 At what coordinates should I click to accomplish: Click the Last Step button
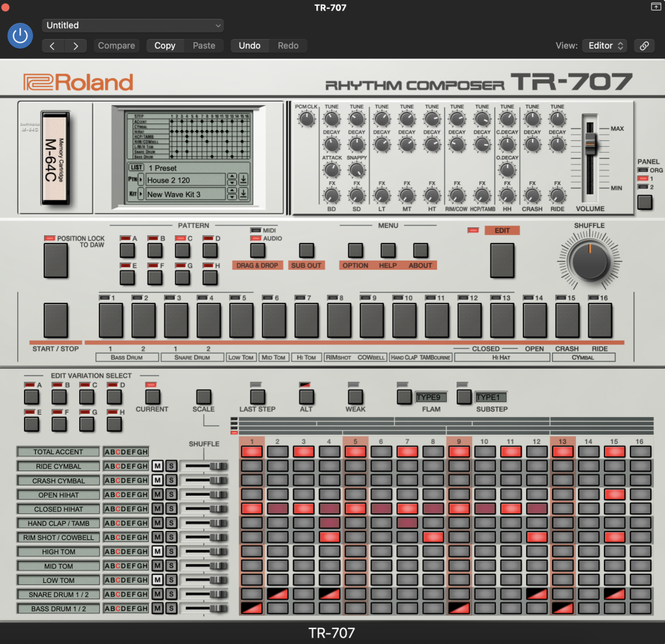[257, 397]
